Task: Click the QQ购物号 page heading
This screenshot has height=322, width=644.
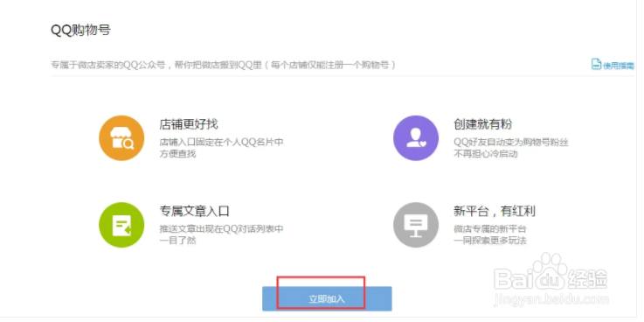Action: pos(80,30)
